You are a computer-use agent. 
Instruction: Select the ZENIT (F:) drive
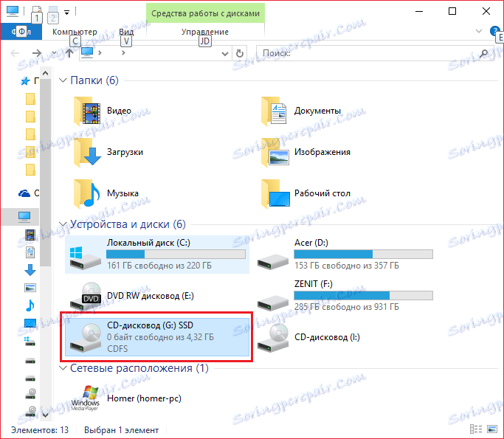point(345,296)
